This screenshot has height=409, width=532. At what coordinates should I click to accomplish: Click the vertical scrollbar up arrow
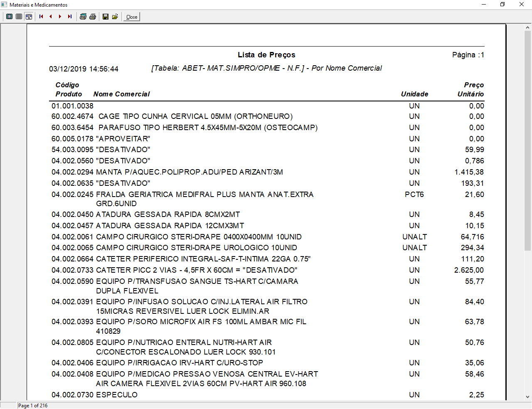click(528, 27)
